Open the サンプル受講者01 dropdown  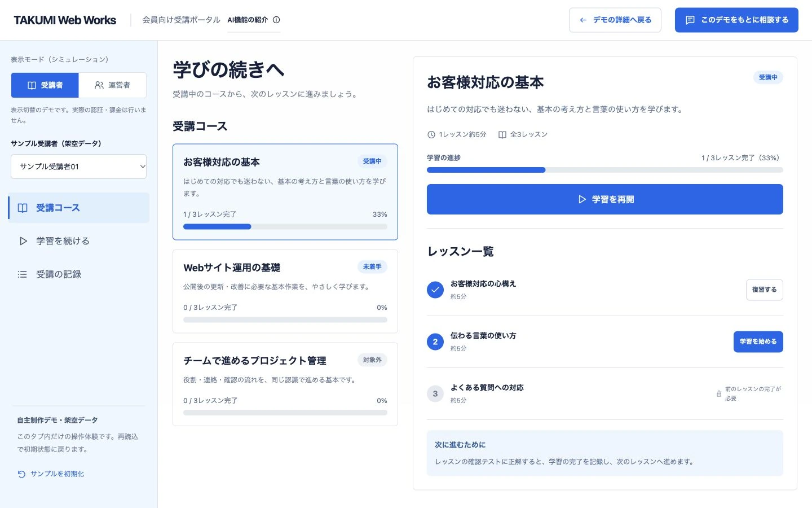78,167
